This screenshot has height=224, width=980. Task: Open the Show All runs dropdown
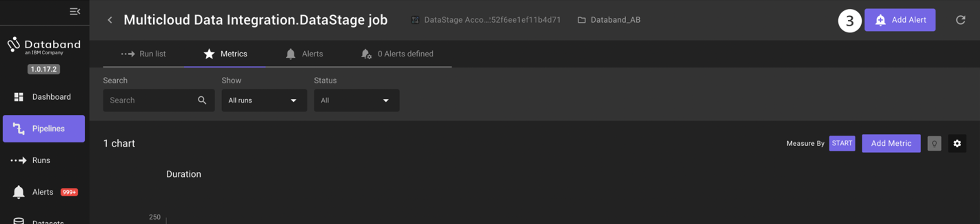pos(265,100)
